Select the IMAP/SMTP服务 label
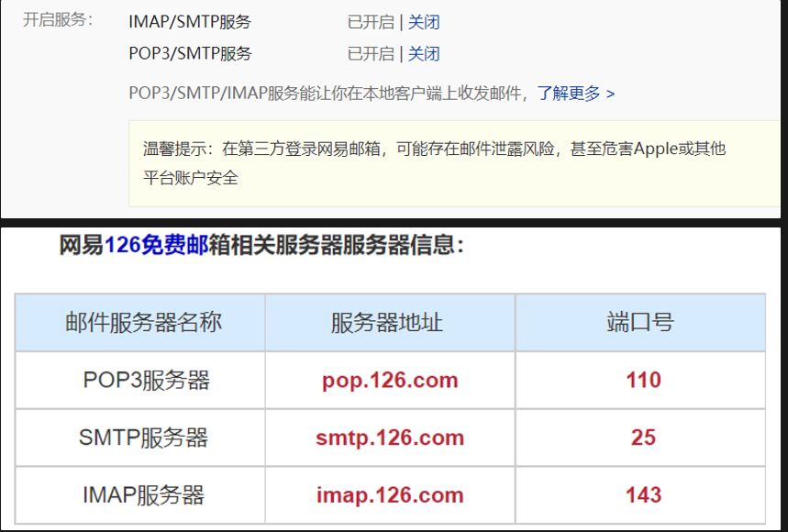Image resolution: width=788 pixels, height=532 pixels. tap(190, 22)
